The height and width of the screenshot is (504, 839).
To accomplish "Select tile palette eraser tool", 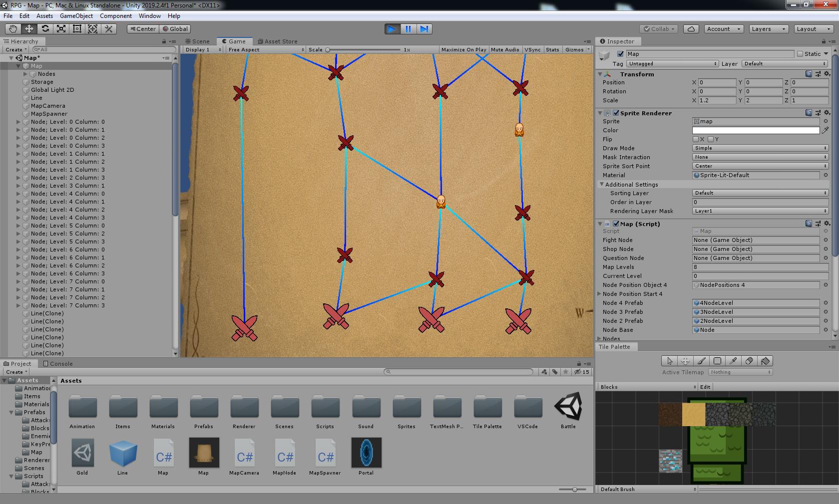I will coord(749,361).
